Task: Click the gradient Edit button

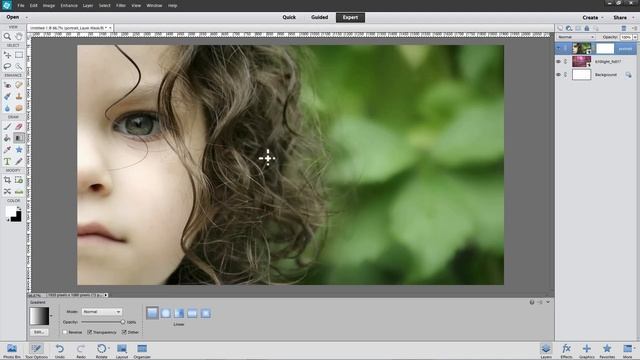Action: click(x=39, y=332)
